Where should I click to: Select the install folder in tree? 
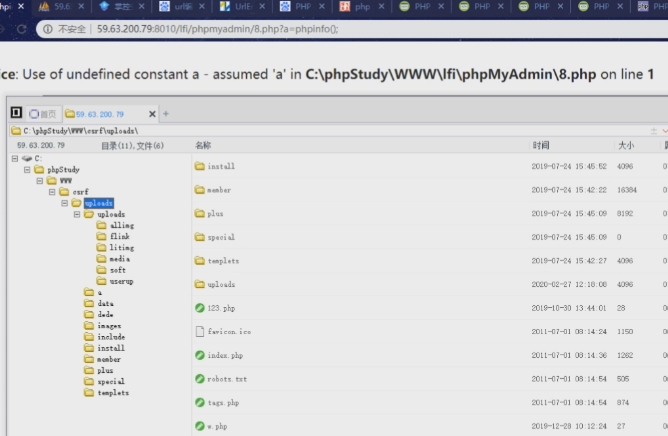(x=105, y=348)
